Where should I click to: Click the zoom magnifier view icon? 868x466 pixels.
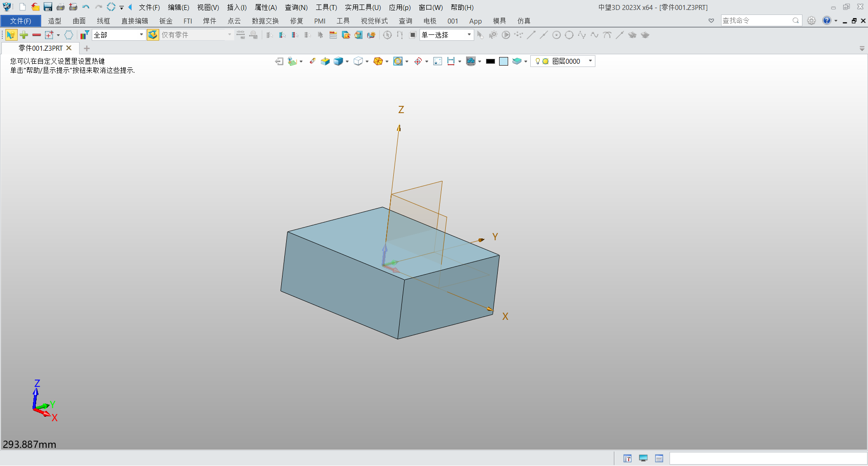[397, 62]
